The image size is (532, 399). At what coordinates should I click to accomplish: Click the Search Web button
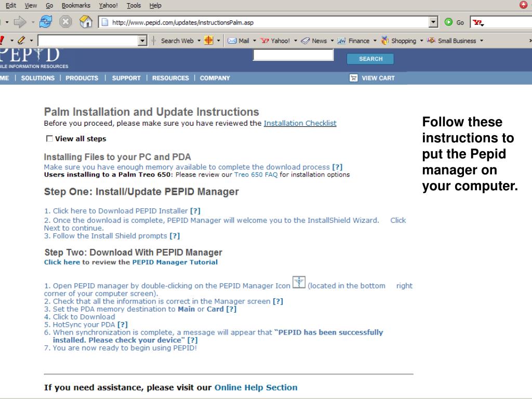coord(177,41)
